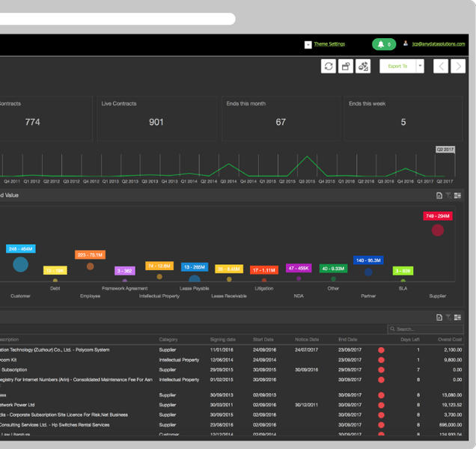Viewport: 476px width, 449px height.
Task: Click the '696,000.00' overall cost cell
Action: [451, 425]
